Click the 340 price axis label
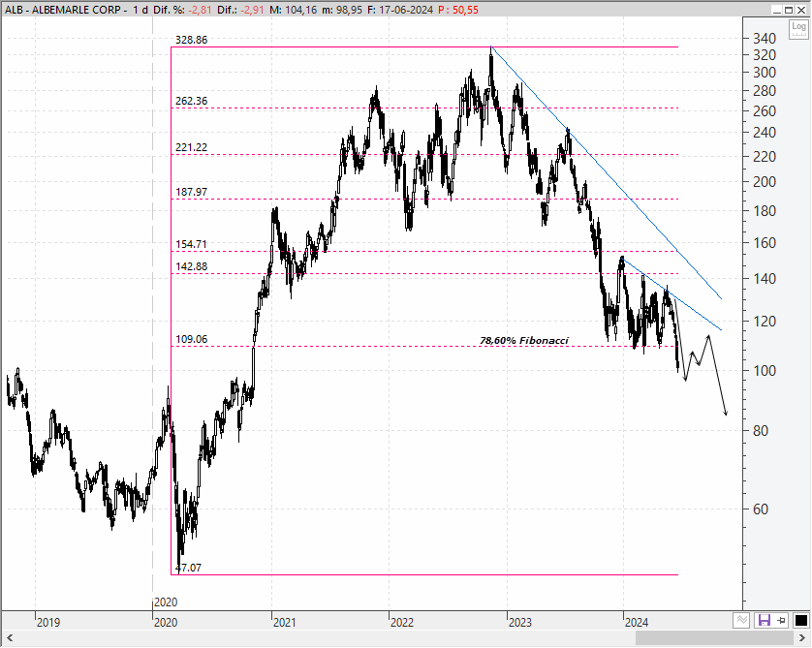 coord(765,39)
